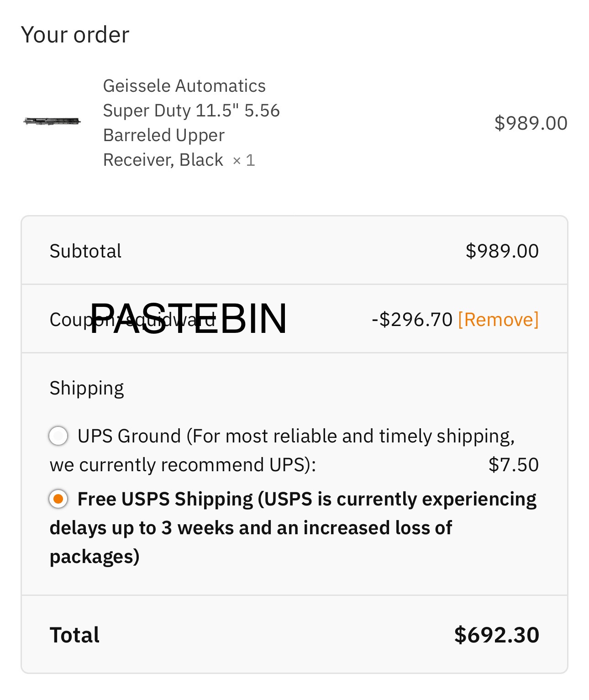
Task: Click the $7.50 UPS shipping cost
Action: pyautogui.click(x=514, y=465)
